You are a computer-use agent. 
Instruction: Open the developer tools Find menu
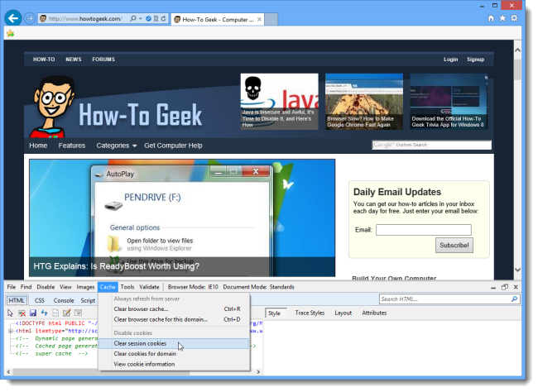(26, 287)
